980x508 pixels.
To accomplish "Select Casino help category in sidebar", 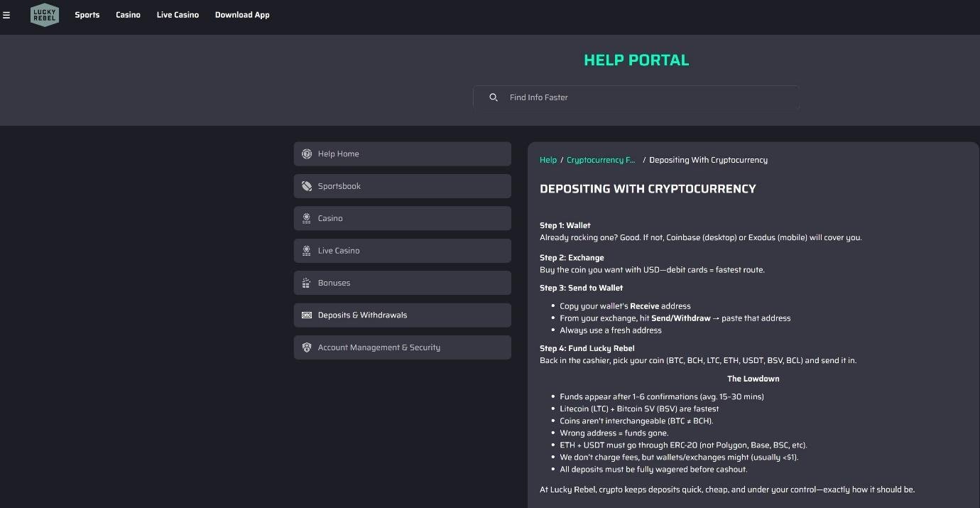I will [x=403, y=218].
